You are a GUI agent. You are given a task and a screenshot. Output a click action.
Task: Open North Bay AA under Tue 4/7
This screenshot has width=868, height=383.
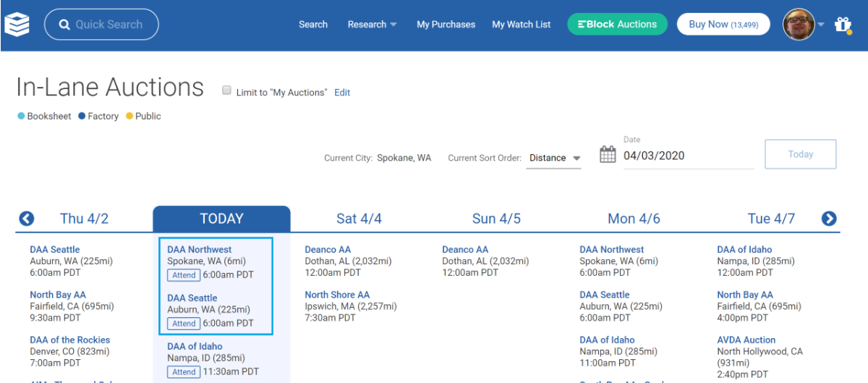coord(745,295)
